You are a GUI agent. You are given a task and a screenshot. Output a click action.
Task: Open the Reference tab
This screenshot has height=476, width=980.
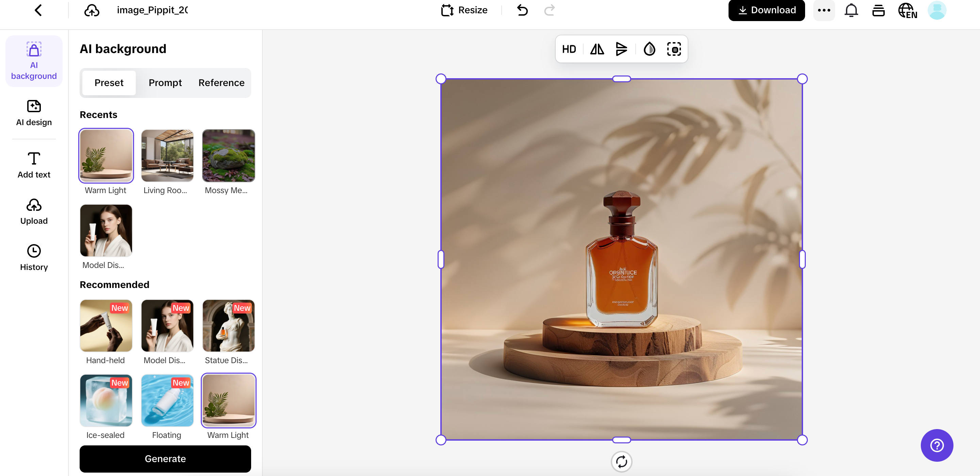pos(222,83)
